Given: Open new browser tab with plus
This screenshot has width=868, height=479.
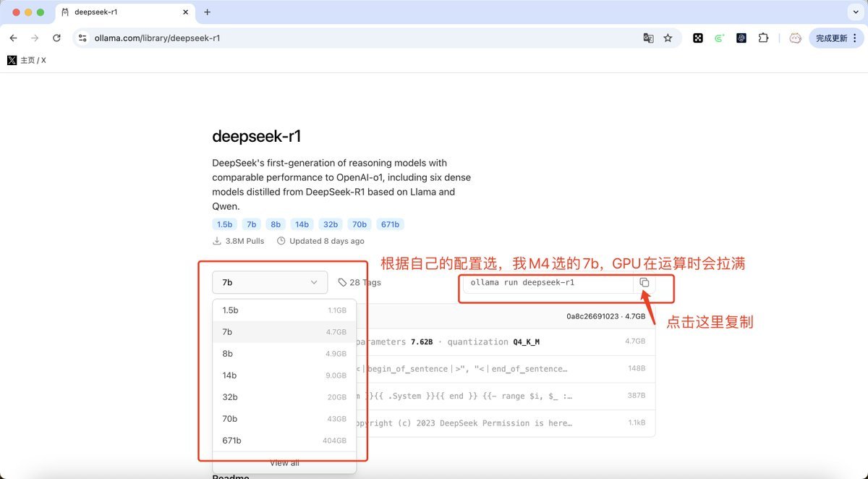Looking at the screenshot, I should [208, 12].
